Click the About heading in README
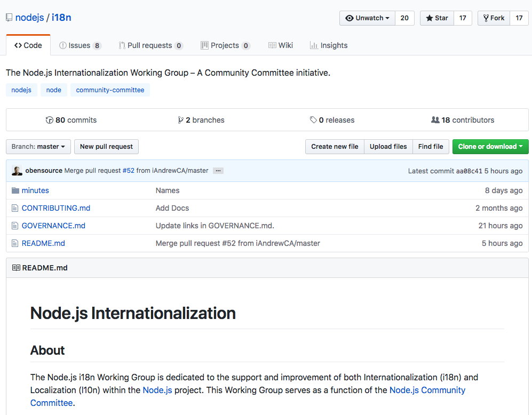This screenshot has height=415, width=532. tap(47, 350)
